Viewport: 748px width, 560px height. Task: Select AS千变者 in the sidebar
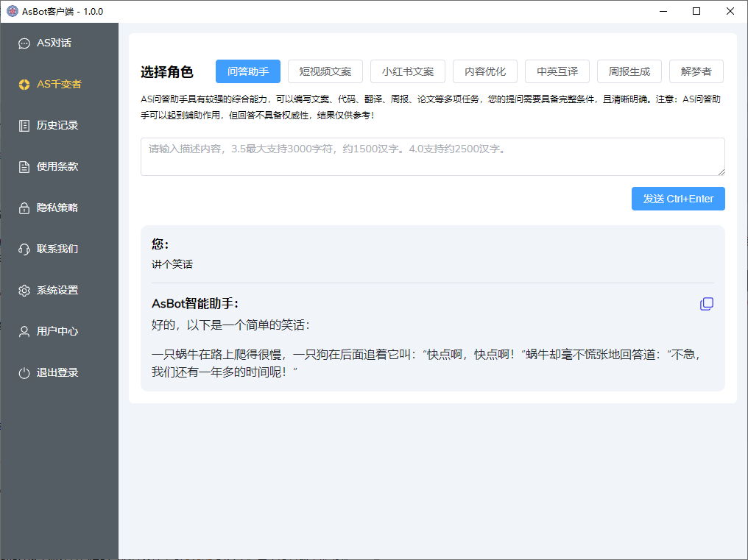click(59, 84)
